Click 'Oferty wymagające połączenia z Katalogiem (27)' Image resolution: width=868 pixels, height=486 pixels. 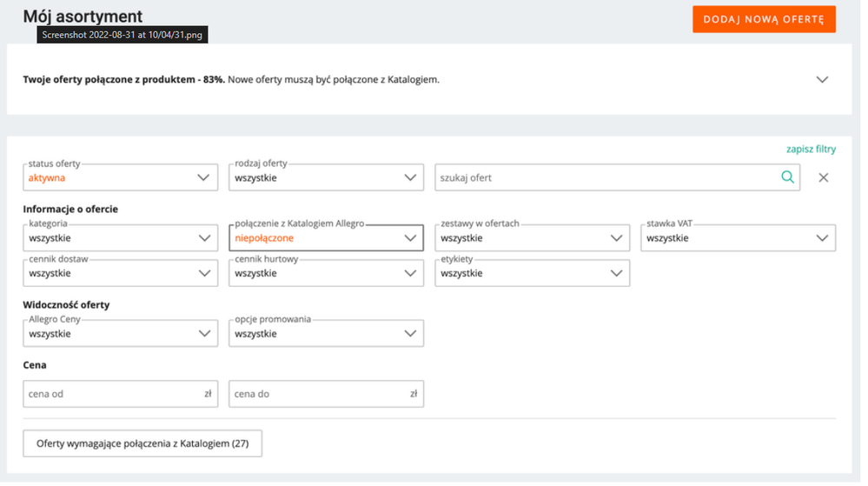(x=142, y=444)
